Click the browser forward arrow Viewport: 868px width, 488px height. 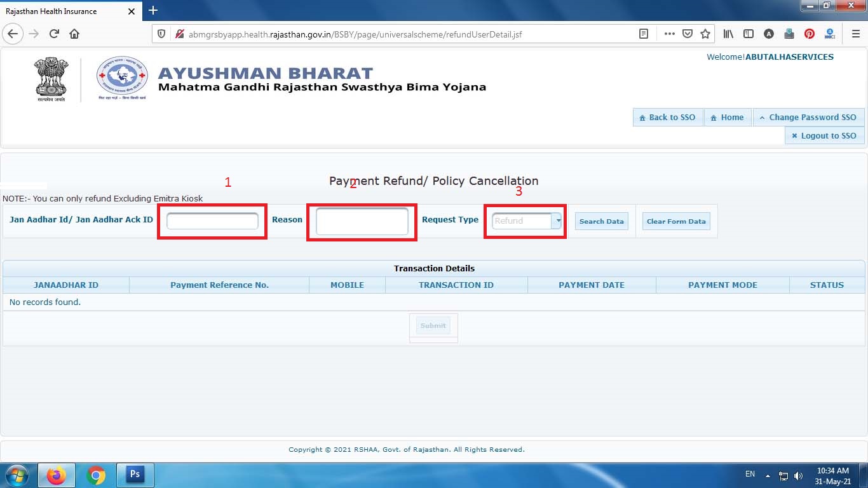pos(34,34)
